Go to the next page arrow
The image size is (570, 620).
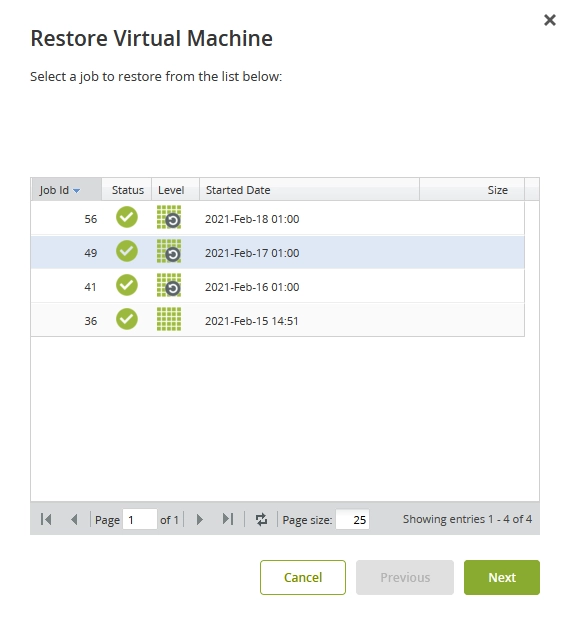[x=200, y=519]
